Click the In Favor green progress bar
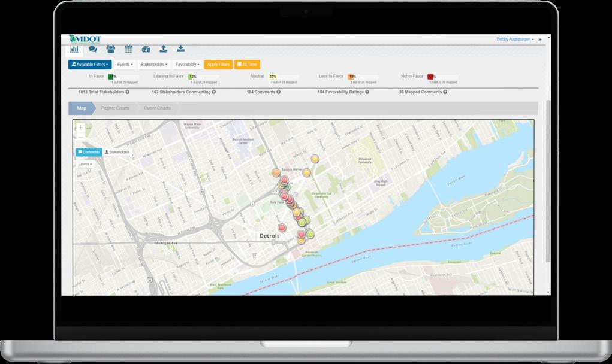 [123, 77]
